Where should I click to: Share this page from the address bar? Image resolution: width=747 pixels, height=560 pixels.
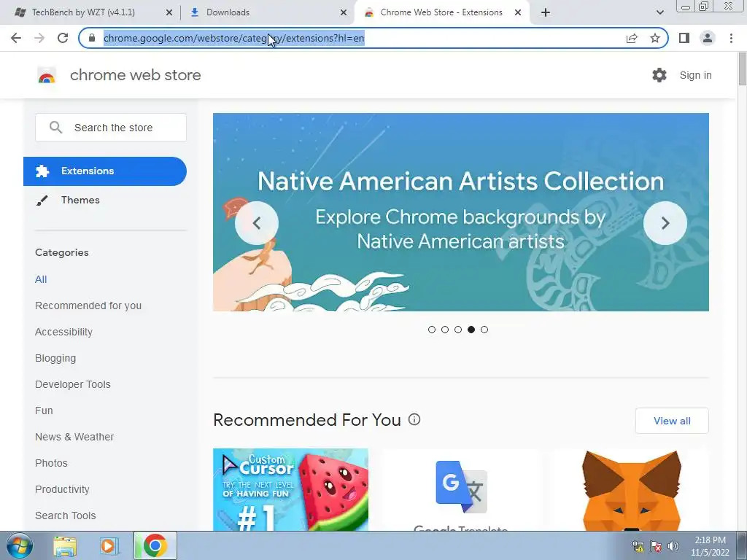pos(632,38)
